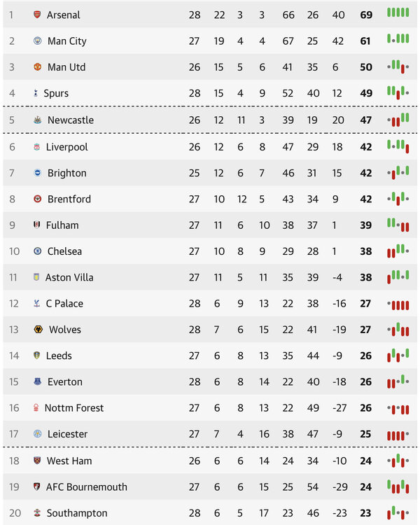Open the AFC Bournemouth team link

click(86, 486)
